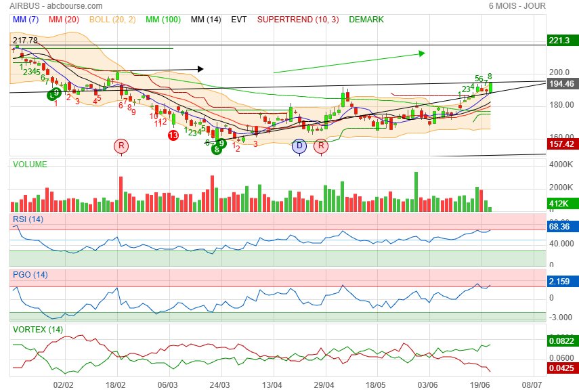
Task: Click the 02/02 date axis label
Action: (x=63, y=385)
